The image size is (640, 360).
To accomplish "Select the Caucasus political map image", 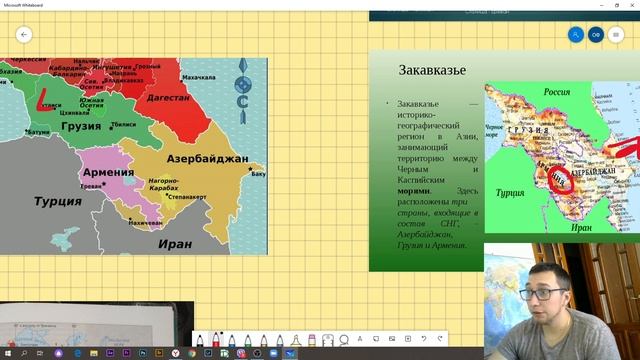I will click(134, 156).
